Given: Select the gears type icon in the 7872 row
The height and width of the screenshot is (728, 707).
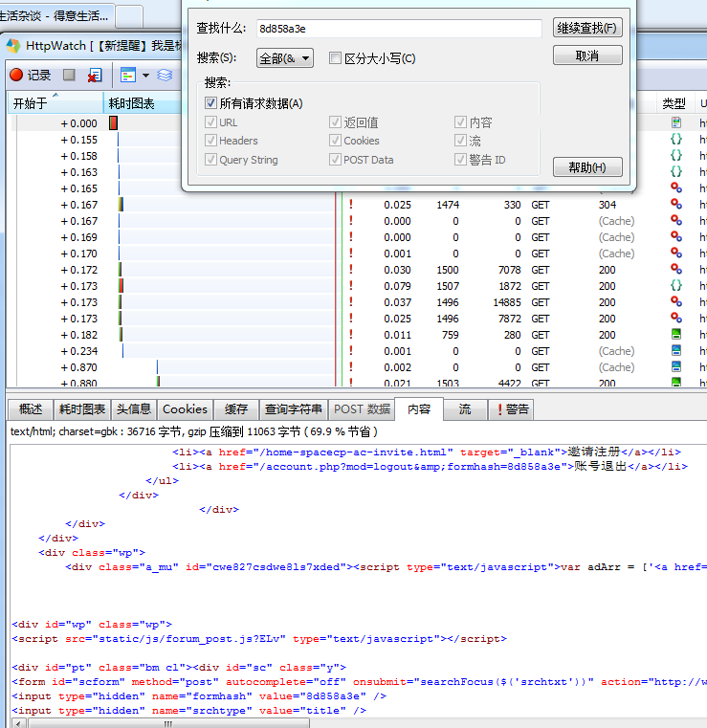Looking at the screenshot, I should (x=676, y=318).
